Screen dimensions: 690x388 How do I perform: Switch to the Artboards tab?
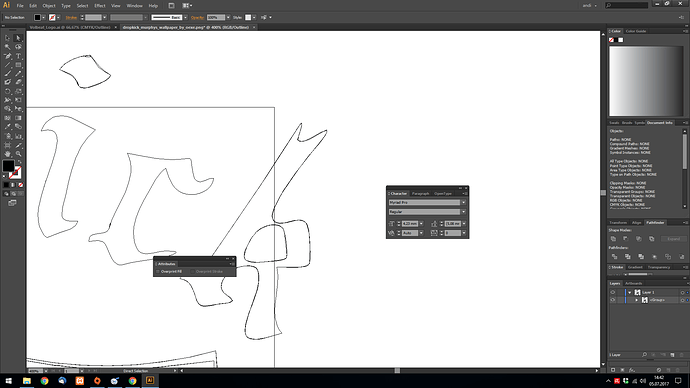click(x=633, y=283)
